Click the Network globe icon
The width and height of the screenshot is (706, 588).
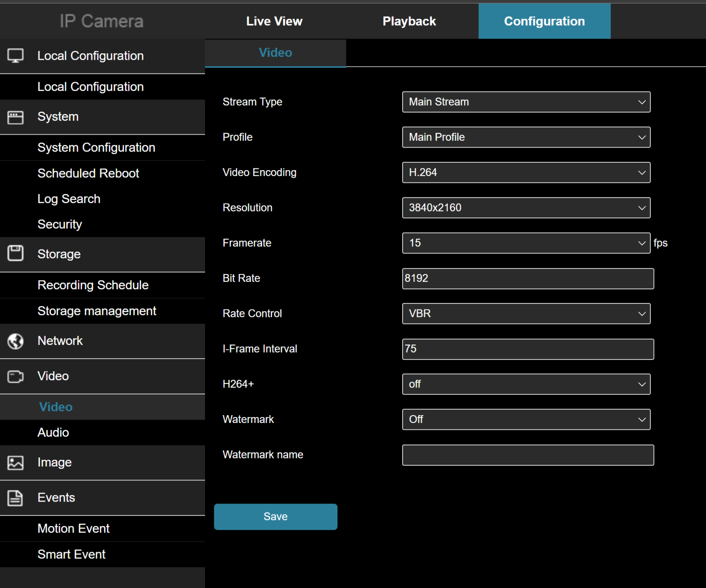[16, 341]
